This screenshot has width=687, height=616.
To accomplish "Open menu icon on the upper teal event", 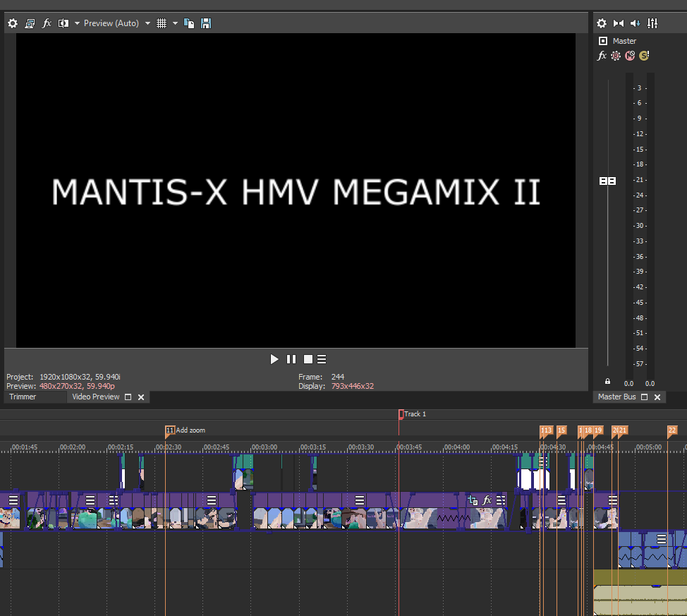I will point(543,461).
